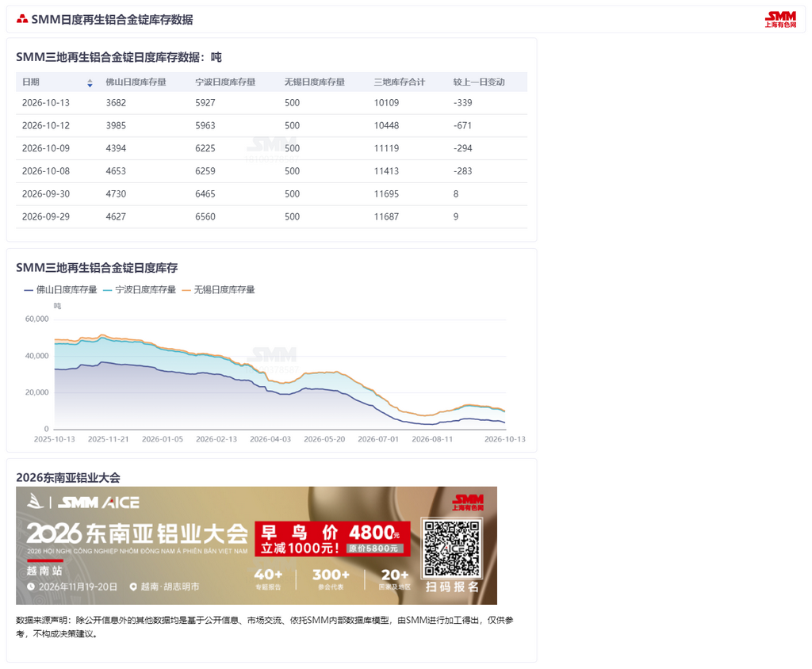This screenshot has height=669, width=812.
Task: Click the daily change value -671
Action: [462, 125]
